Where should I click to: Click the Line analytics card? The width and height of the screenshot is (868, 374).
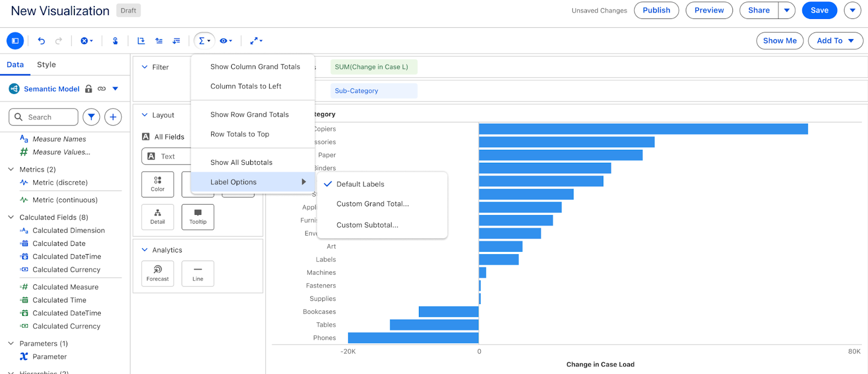(198, 274)
